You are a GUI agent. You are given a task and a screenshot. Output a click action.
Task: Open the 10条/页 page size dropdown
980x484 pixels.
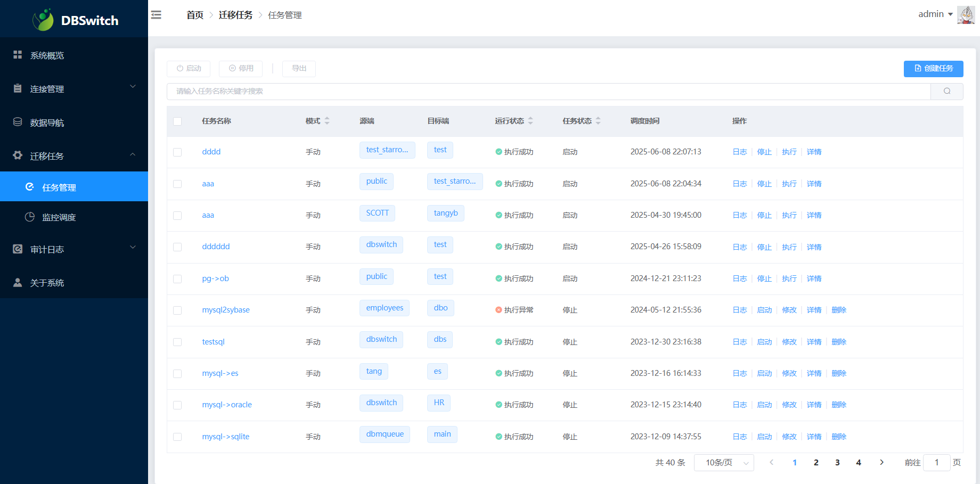(723, 463)
